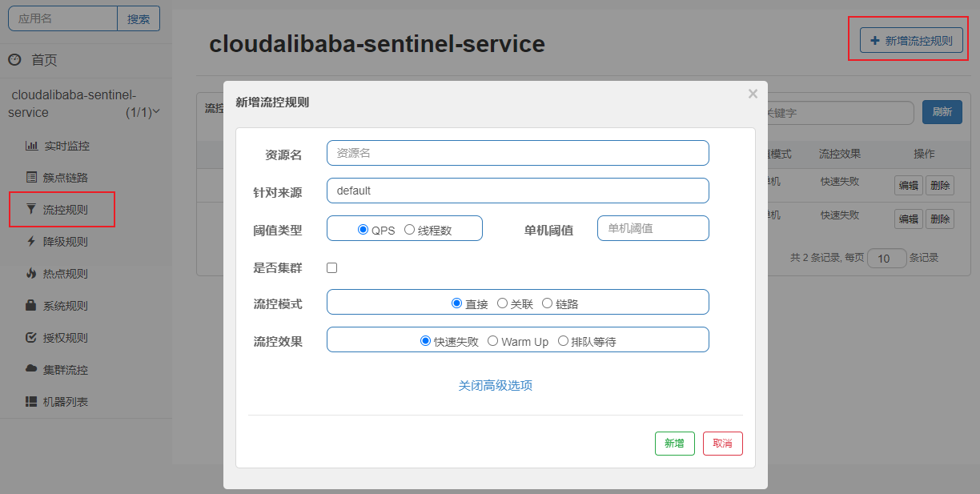Focus the 资源名 input field
980x494 pixels.
click(518, 153)
